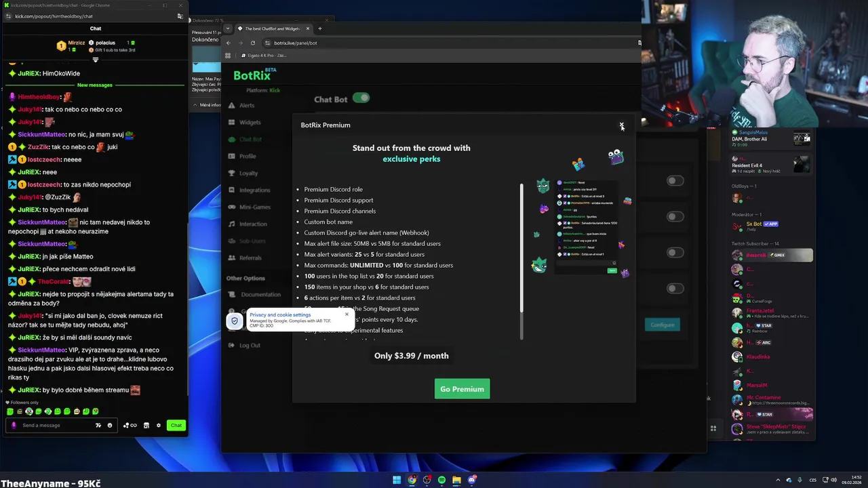Viewport: 868px width, 488px height.
Task: Click Chrome in the taskbar
Action: [412, 480]
